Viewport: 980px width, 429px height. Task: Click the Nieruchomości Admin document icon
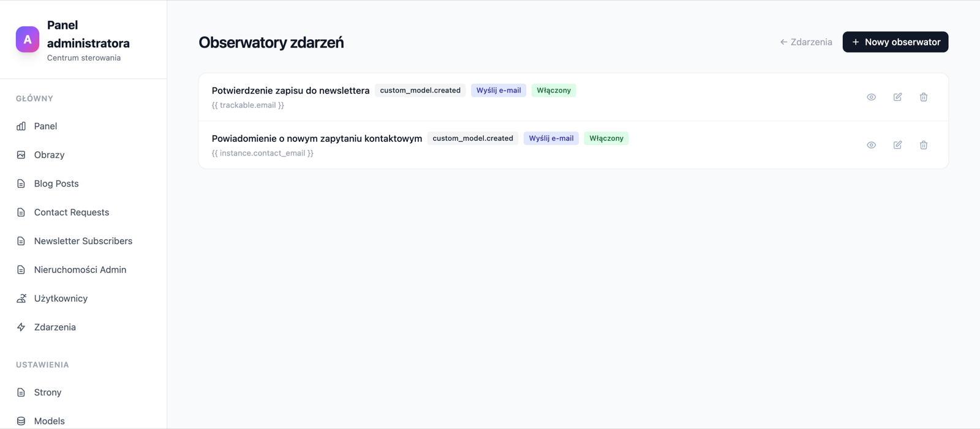[21, 270]
